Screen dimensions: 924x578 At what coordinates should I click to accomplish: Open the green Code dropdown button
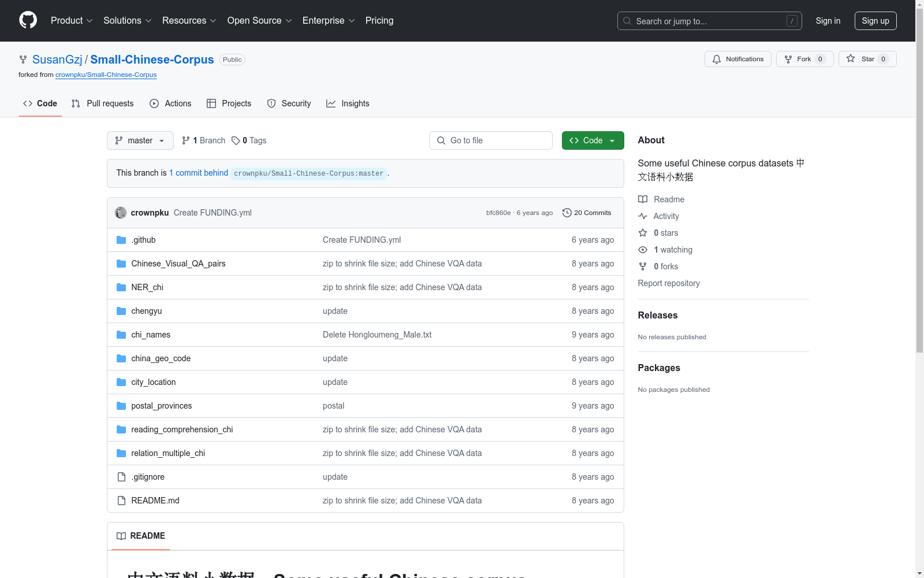tap(593, 140)
